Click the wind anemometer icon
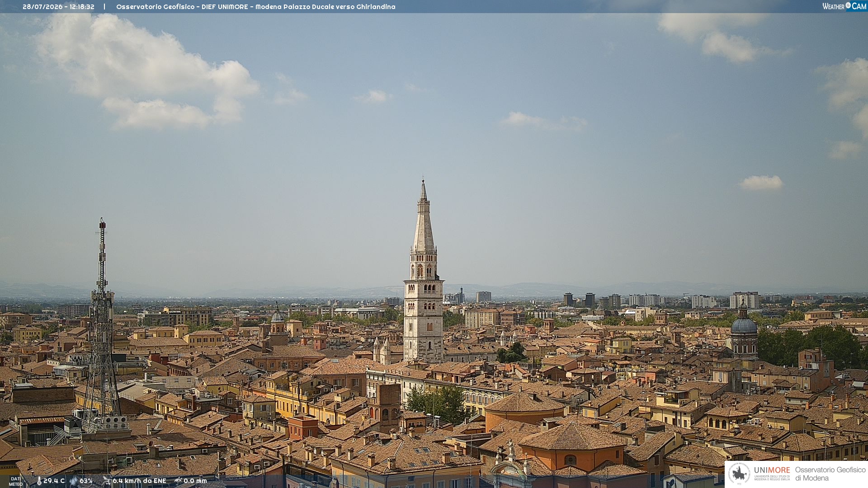Screen dimensions: 868x488 pyautogui.click(x=107, y=481)
